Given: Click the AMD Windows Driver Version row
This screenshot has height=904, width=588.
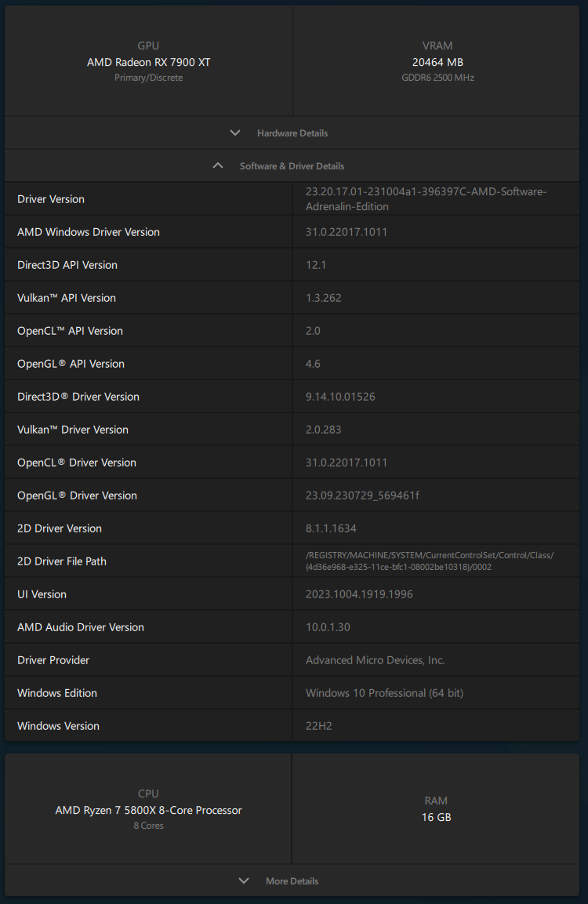Looking at the screenshot, I should (x=292, y=232).
